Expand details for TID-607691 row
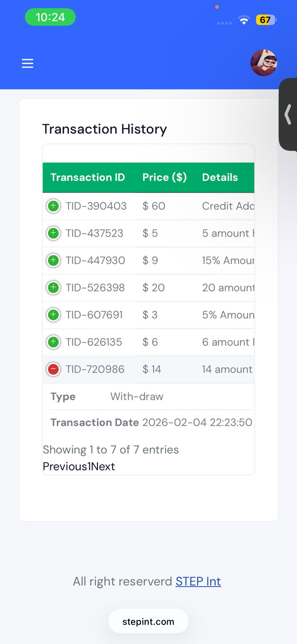 (53, 315)
